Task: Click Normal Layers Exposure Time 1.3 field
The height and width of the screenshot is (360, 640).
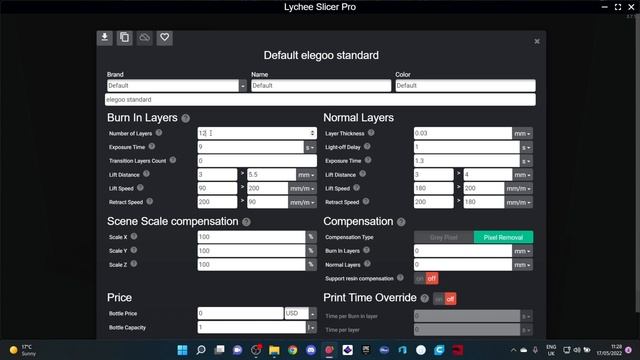Action: (467, 161)
